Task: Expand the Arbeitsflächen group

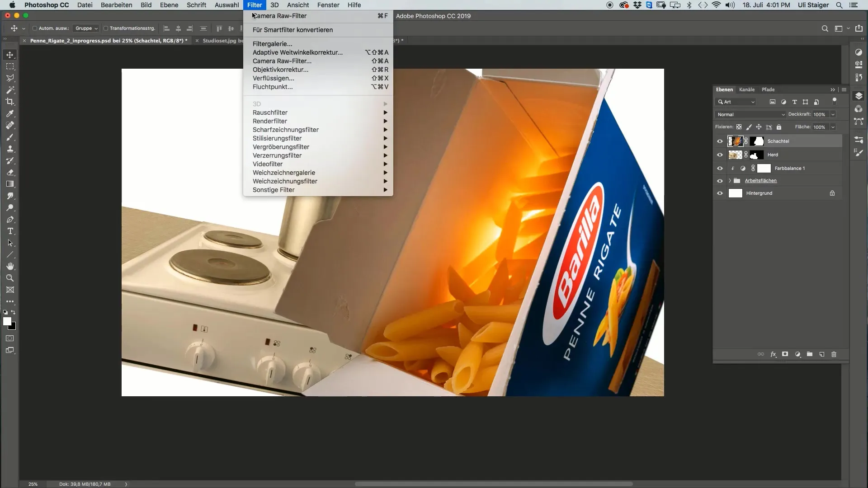Action: [730, 181]
